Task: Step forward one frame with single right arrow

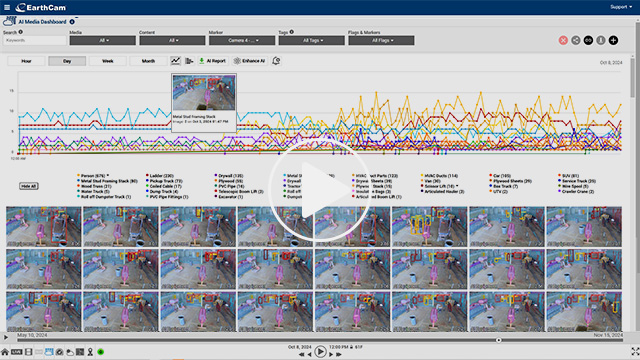Action: (x=331, y=354)
